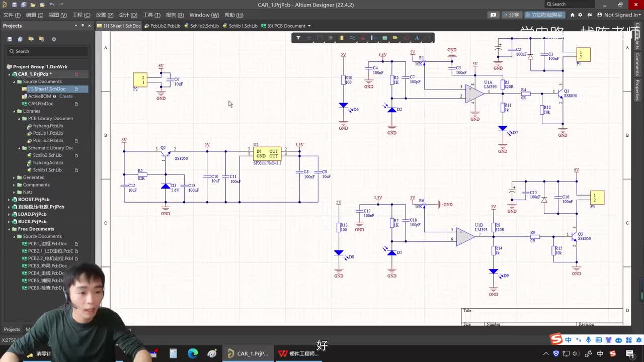
Task: Click the undo arrow in title bar
Action: pos(52,5)
